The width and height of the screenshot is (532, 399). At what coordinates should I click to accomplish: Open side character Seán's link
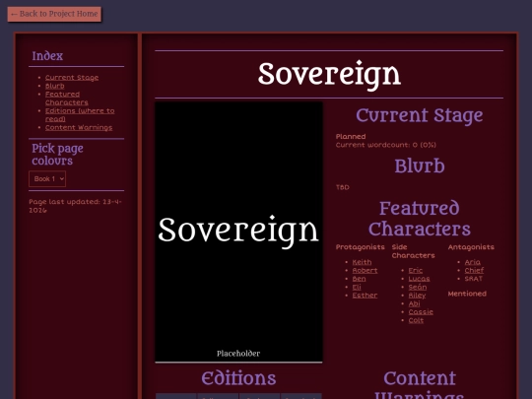click(x=418, y=287)
